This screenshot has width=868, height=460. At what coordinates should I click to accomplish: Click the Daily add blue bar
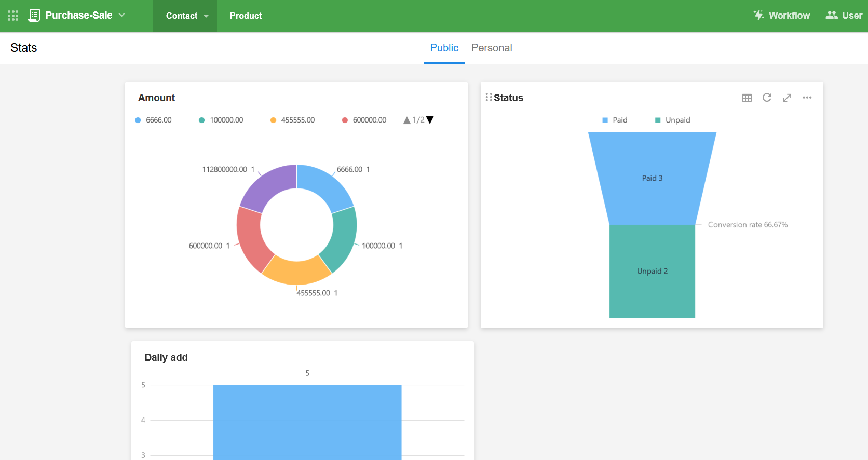click(x=307, y=422)
